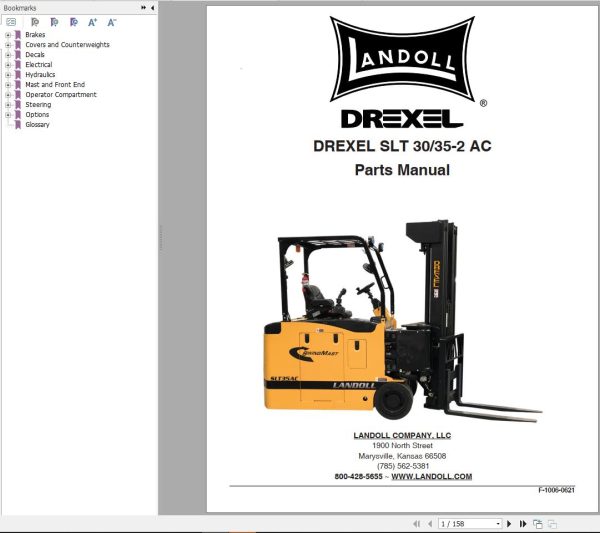Select the Hydraulics bookmark label

point(40,75)
